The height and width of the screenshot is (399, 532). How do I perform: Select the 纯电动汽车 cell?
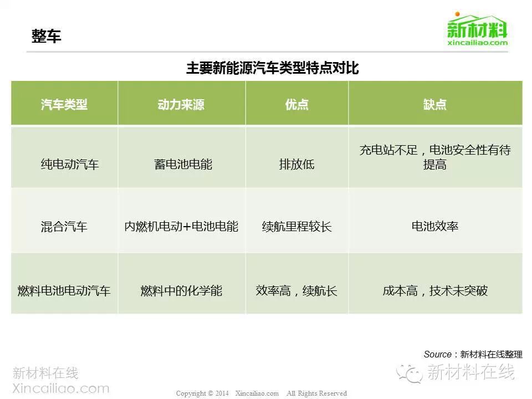[x=64, y=157]
